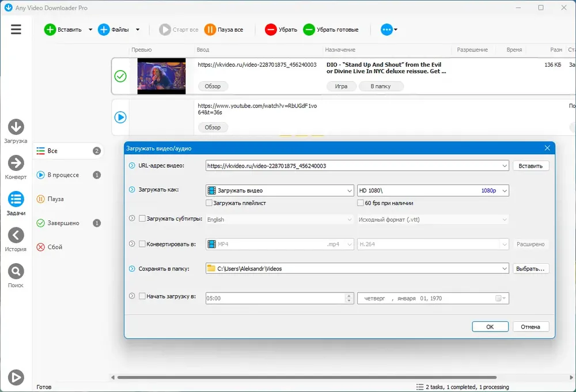Click the Выбрать... folder button

[x=530, y=269]
